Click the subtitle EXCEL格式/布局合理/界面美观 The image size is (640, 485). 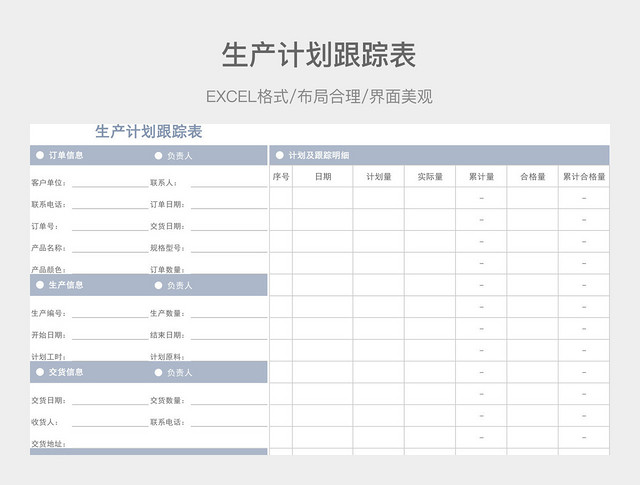tap(319, 97)
